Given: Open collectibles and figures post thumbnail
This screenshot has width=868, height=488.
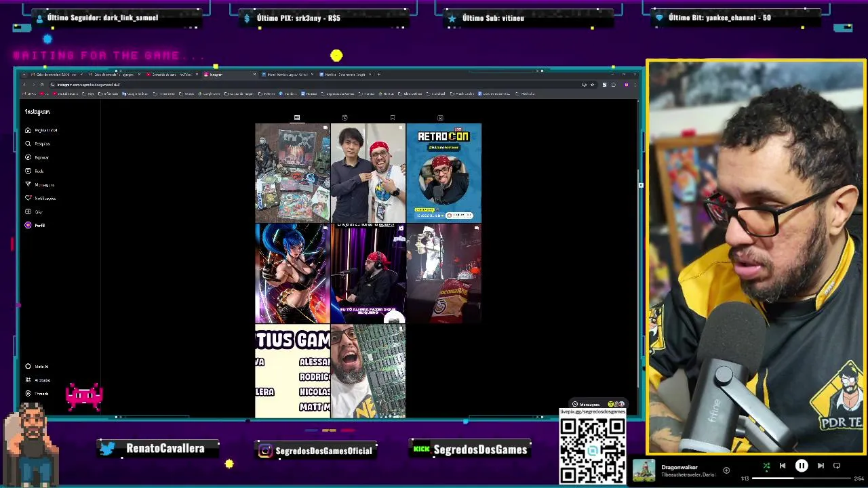Looking at the screenshot, I should 292,173.
